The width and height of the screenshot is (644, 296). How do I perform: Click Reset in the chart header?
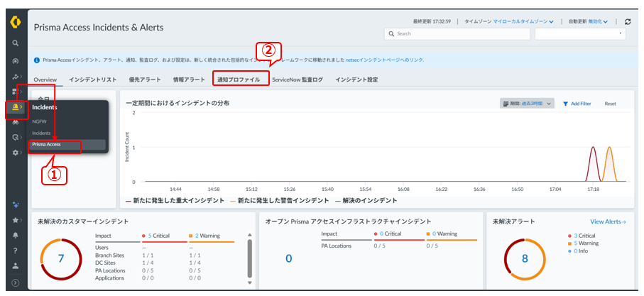coord(610,104)
